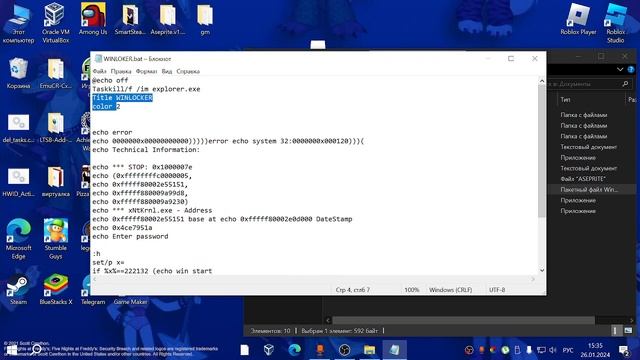Switch Explorer to details view icon
This screenshot has height=360, width=640.
(x=615, y=331)
